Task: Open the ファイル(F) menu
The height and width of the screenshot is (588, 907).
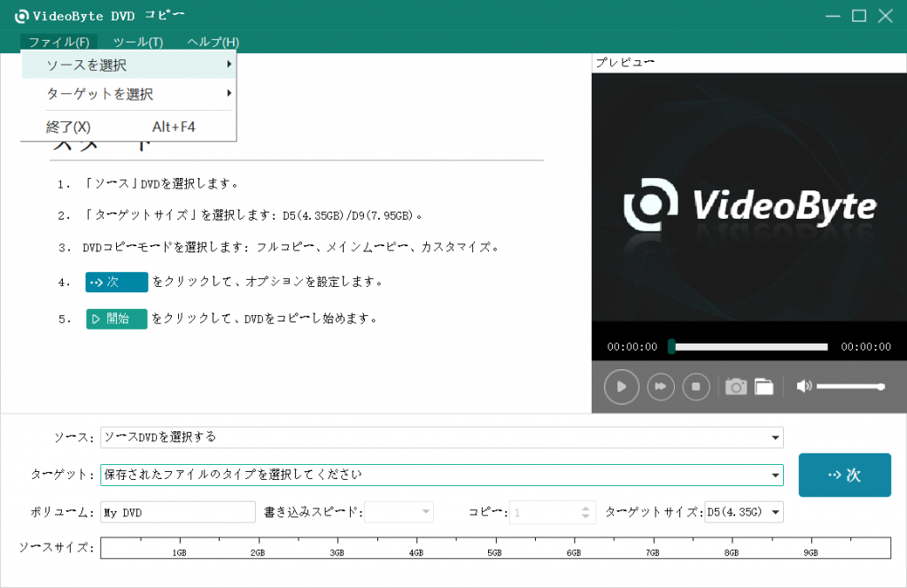Action: [x=59, y=42]
